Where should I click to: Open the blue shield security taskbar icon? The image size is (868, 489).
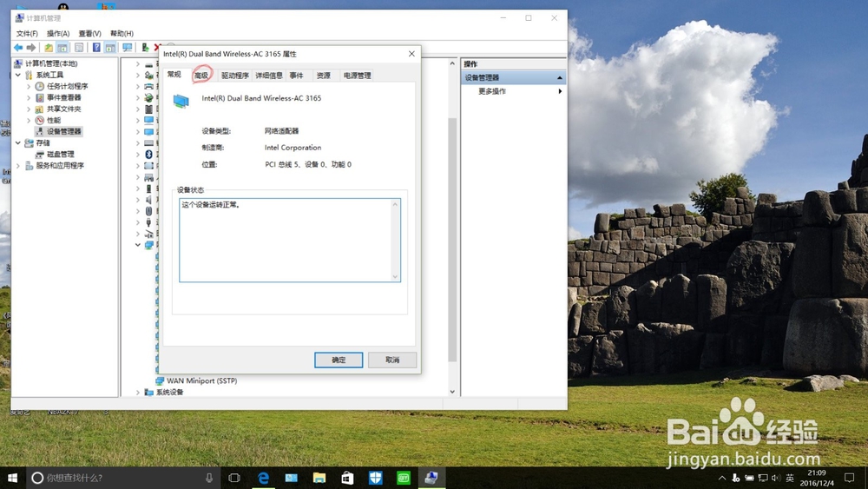click(x=375, y=478)
